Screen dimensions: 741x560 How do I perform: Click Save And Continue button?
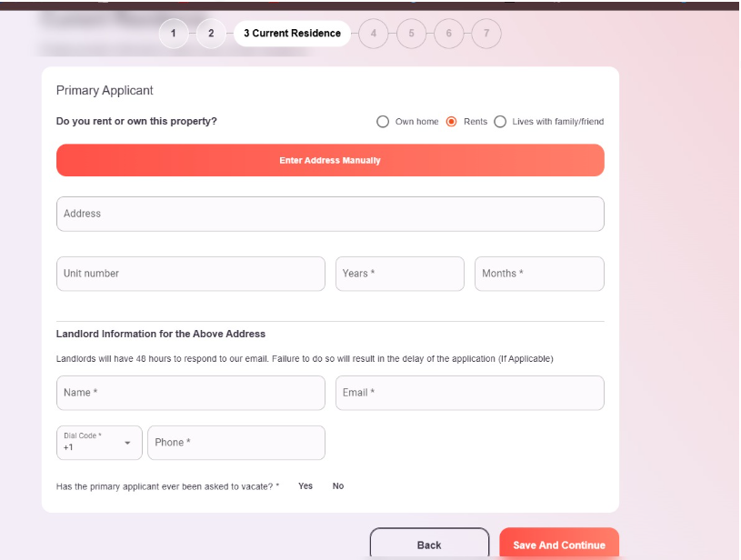tap(559, 544)
